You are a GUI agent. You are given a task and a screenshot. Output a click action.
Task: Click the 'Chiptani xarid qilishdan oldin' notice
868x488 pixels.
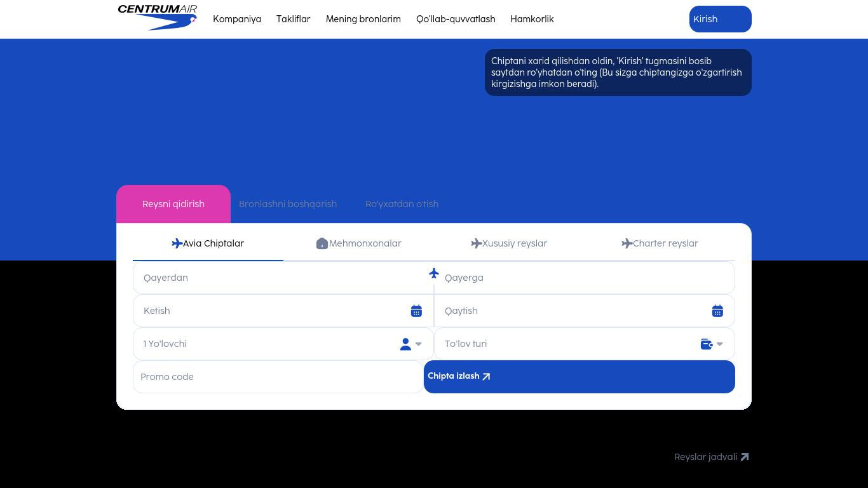pos(618,72)
